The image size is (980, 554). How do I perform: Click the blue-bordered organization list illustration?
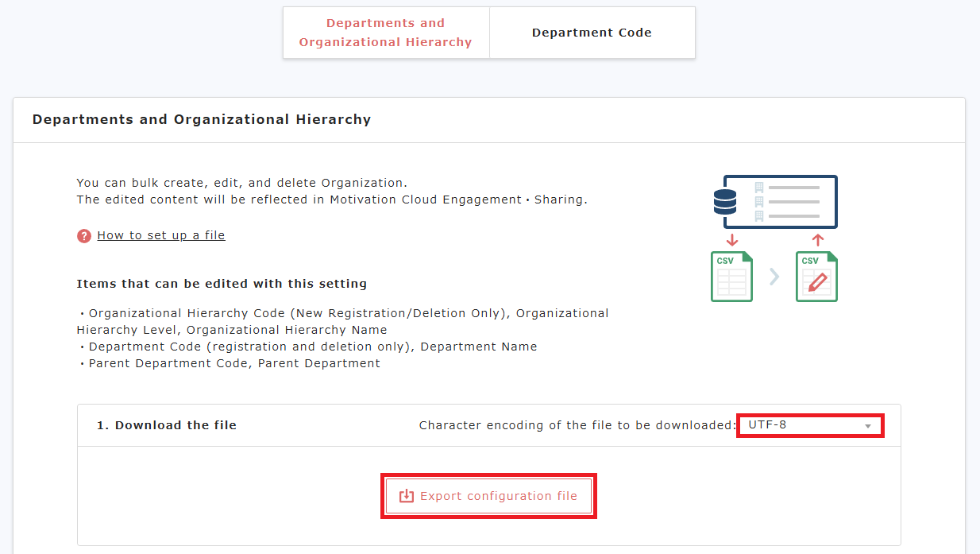coord(786,202)
